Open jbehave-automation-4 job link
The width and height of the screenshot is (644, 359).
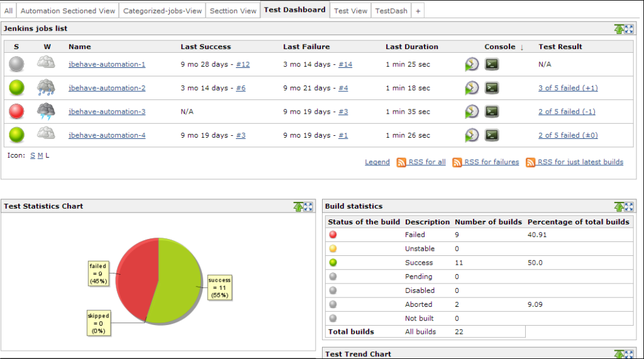[x=107, y=135]
